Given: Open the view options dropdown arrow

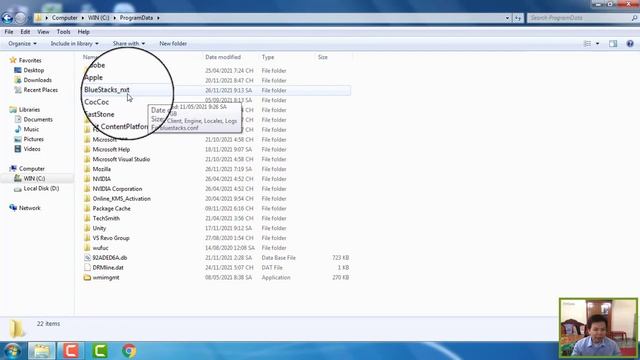Looking at the screenshot, I should coord(598,44).
